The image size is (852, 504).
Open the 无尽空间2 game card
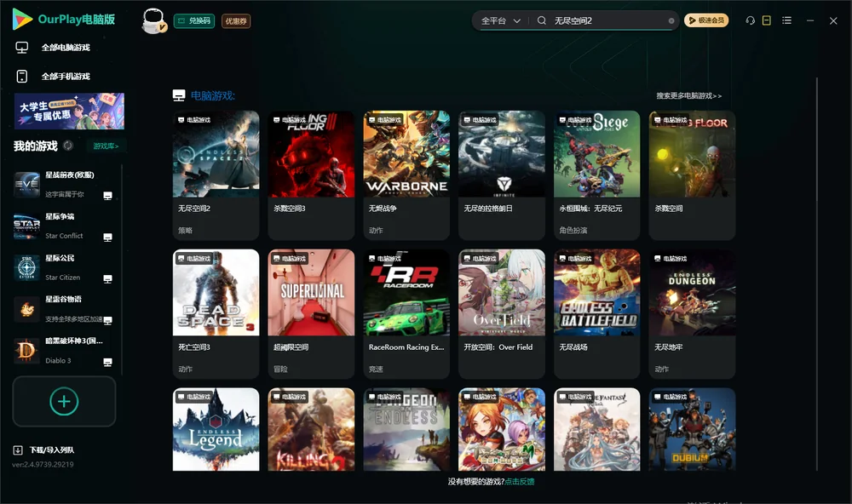click(x=216, y=175)
